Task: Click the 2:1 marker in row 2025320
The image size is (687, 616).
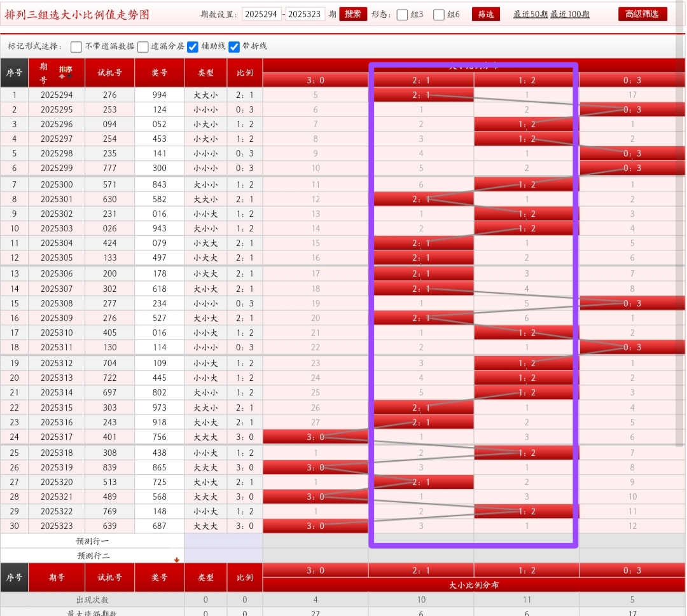Action: point(423,483)
